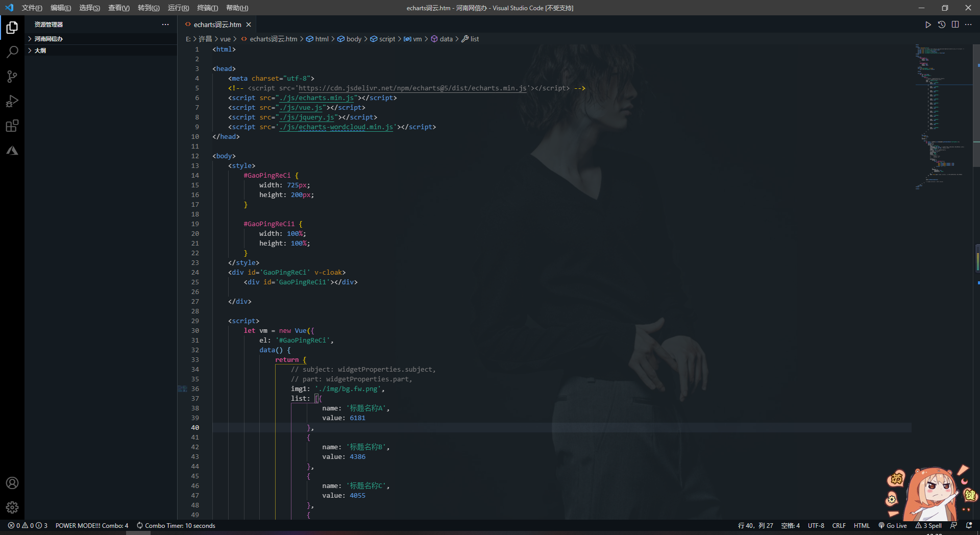Click the VS Code logo icon in the title bar
The width and height of the screenshot is (980, 535).
tap(9, 8)
